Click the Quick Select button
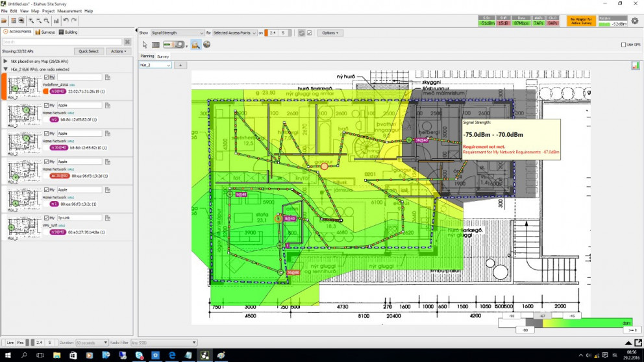644x362 pixels. pos(89,51)
